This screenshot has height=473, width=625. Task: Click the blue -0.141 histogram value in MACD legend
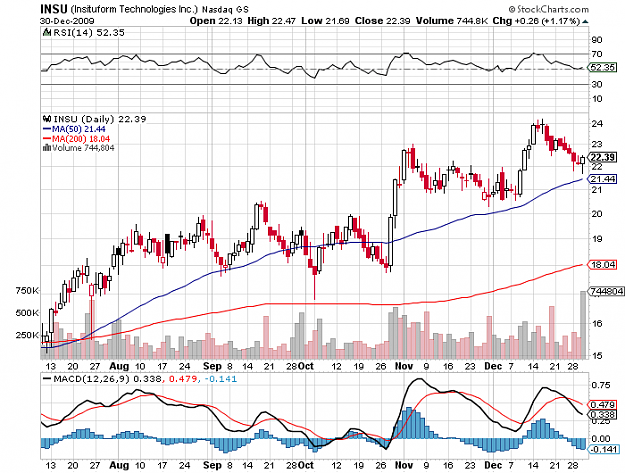click(x=220, y=379)
